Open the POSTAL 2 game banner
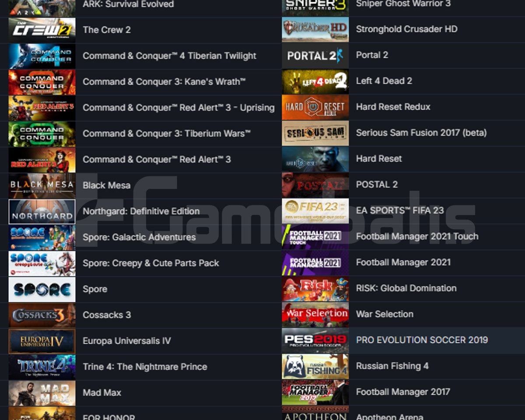 (x=315, y=185)
